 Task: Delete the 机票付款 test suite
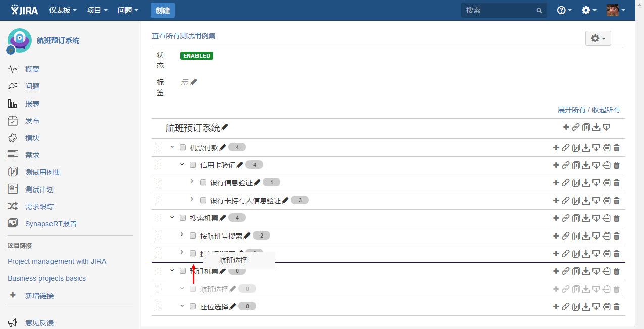pyautogui.click(x=616, y=148)
